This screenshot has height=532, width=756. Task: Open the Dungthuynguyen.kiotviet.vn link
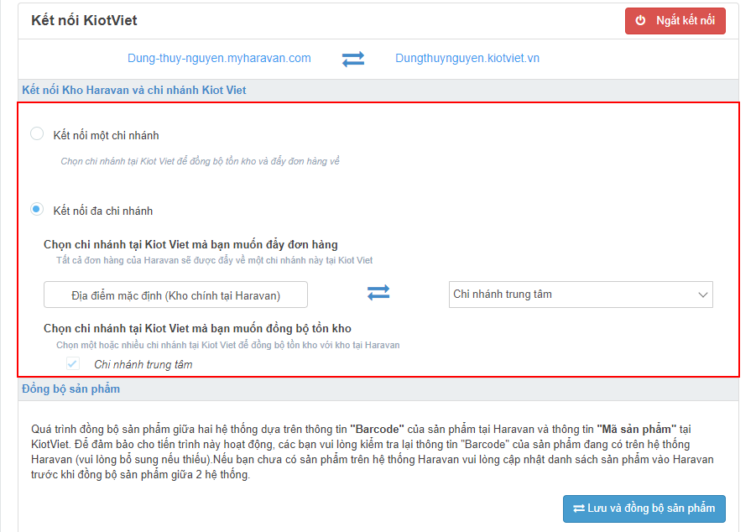(x=467, y=59)
